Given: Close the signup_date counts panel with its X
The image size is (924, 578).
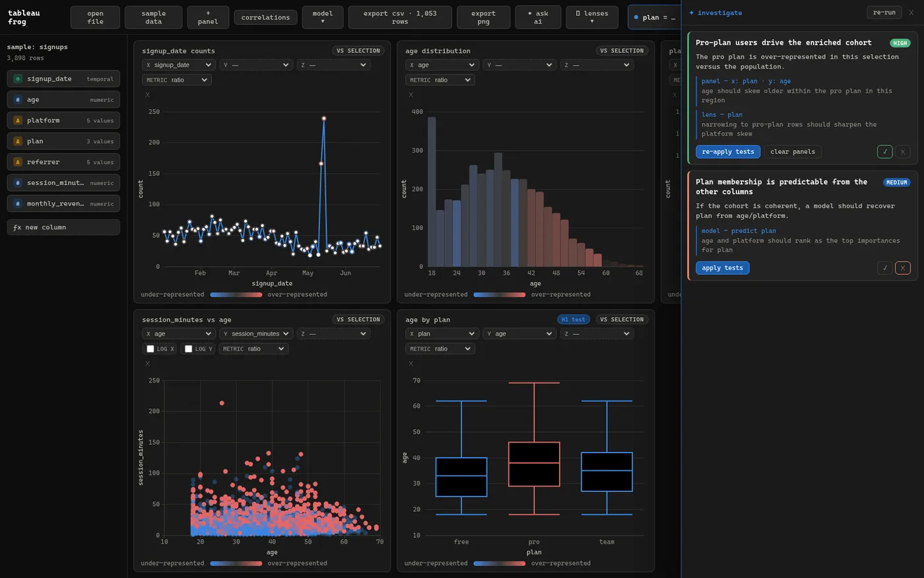Looking at the screenshot, I should tap(147, 95).
